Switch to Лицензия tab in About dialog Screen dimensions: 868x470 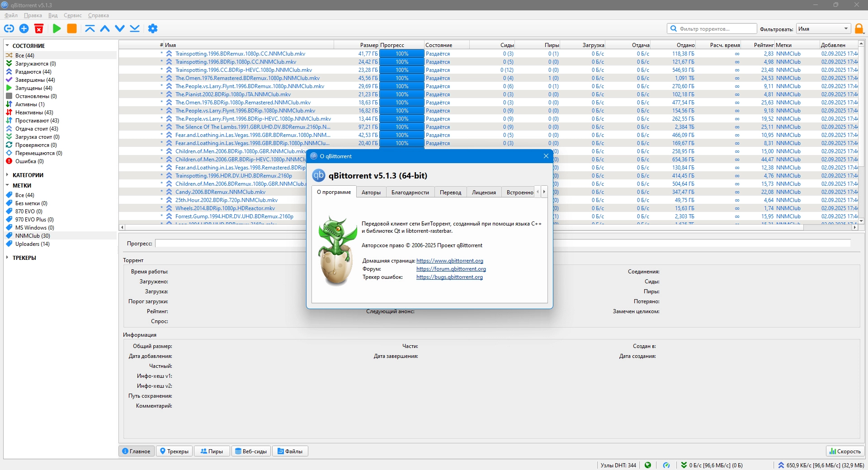coord(484,192)
